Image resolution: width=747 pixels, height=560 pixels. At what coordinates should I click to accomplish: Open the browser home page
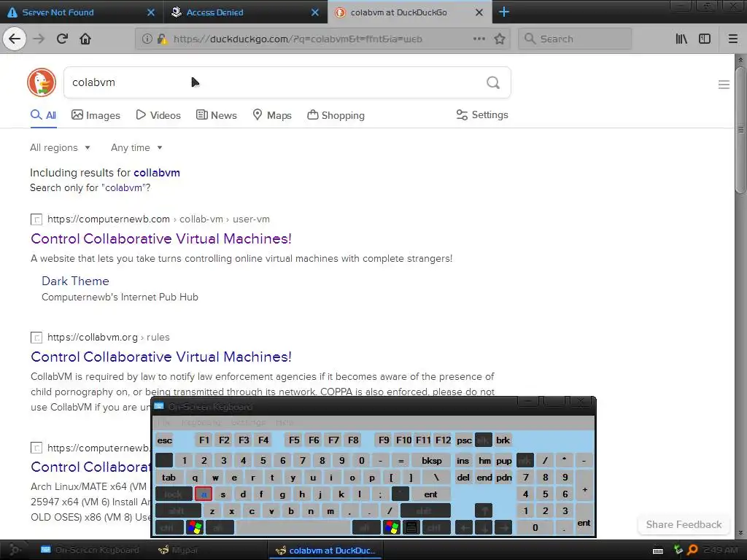coord(85,39)
